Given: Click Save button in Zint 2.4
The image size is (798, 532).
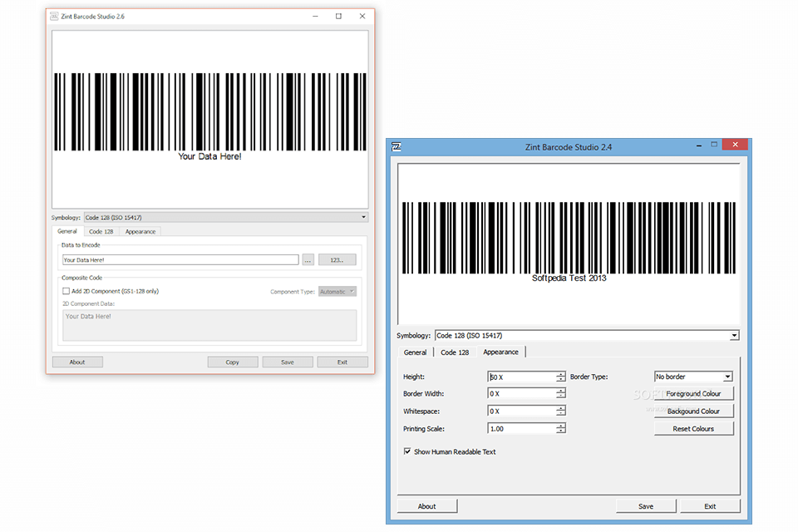Looking at the screenshot, I should (x=646, y=506).
